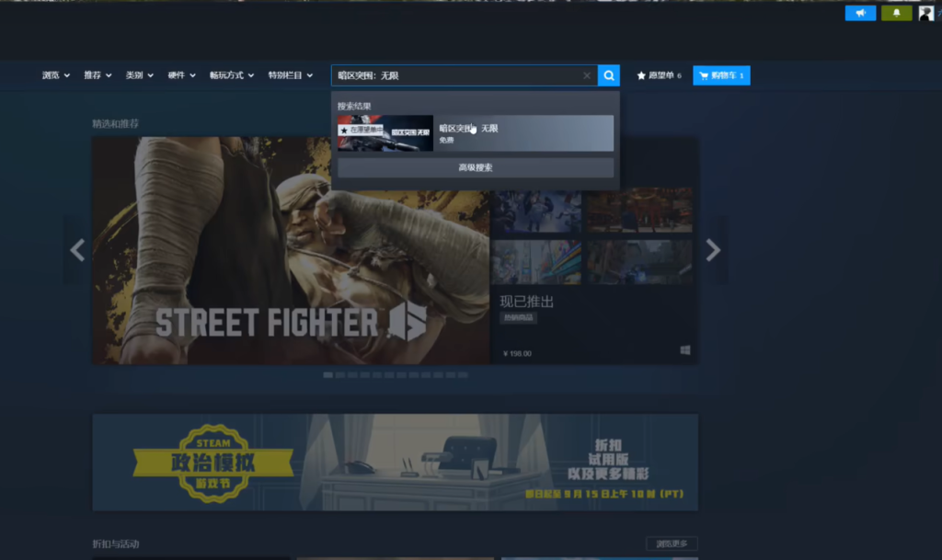
Task: Click the blue magnifier search button
Action: [609, 75]
